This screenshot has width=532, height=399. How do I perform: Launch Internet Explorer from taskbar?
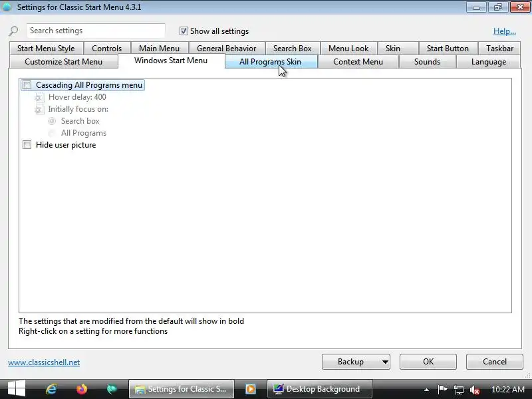pos(51,389)
